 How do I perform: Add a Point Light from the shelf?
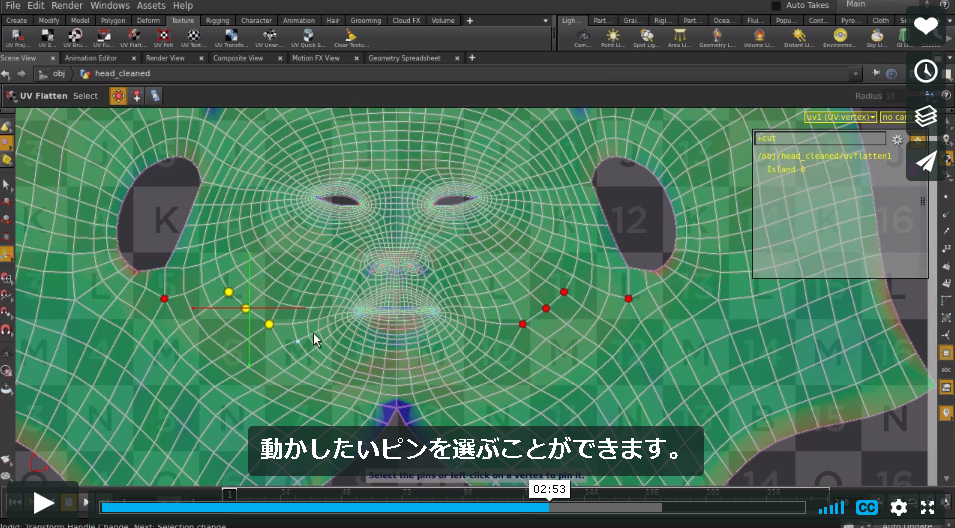[x=612, y=38]
